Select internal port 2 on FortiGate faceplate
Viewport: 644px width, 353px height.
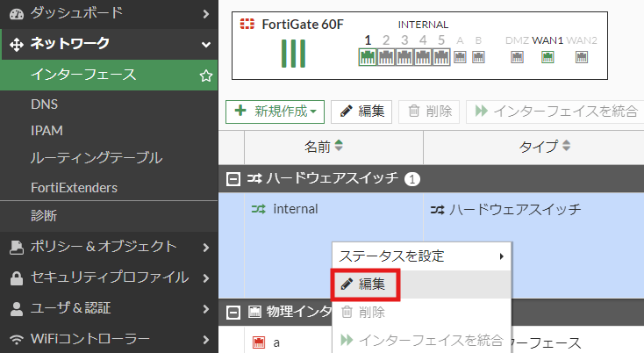(x=386, y=57)
